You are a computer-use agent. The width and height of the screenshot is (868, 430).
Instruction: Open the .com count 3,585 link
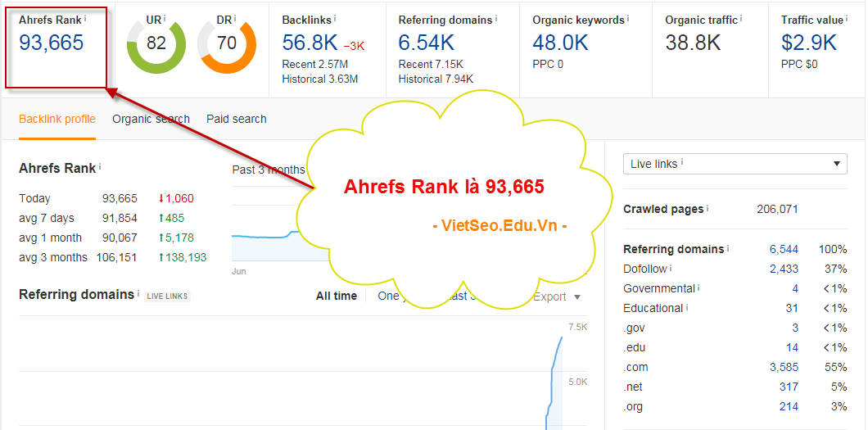click(x=784, y=367)
